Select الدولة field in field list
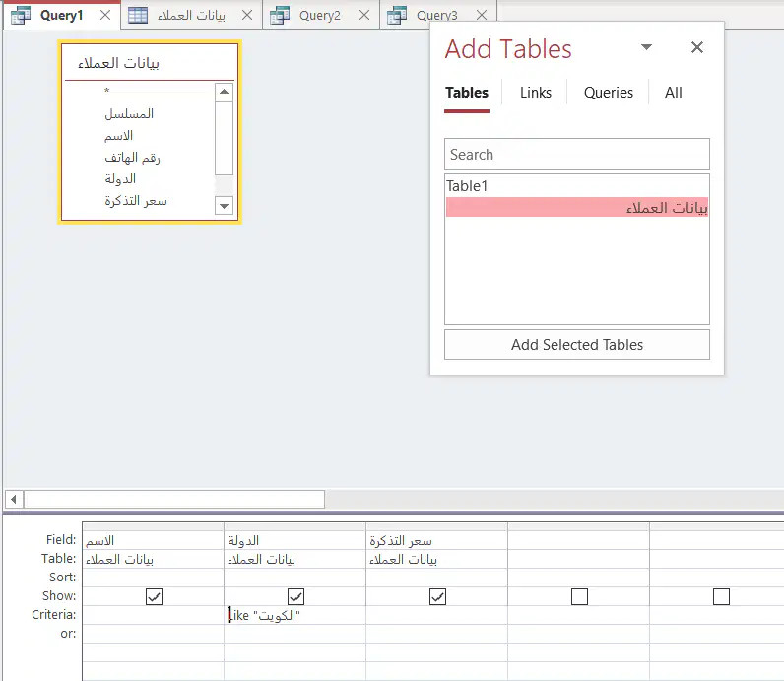The height and width of the screenshot is (681, 784). point(120,179)
